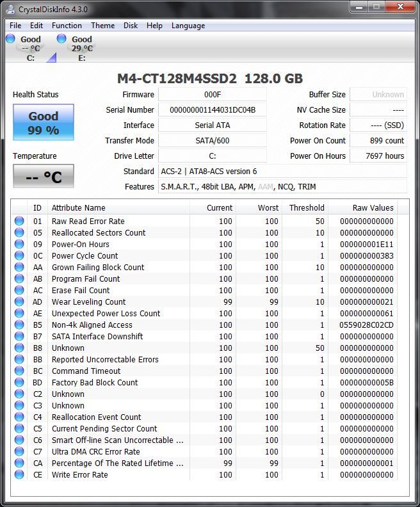Click the Serial Number field
This screenshot has width=420, height=507.
(x=212, y=110)
